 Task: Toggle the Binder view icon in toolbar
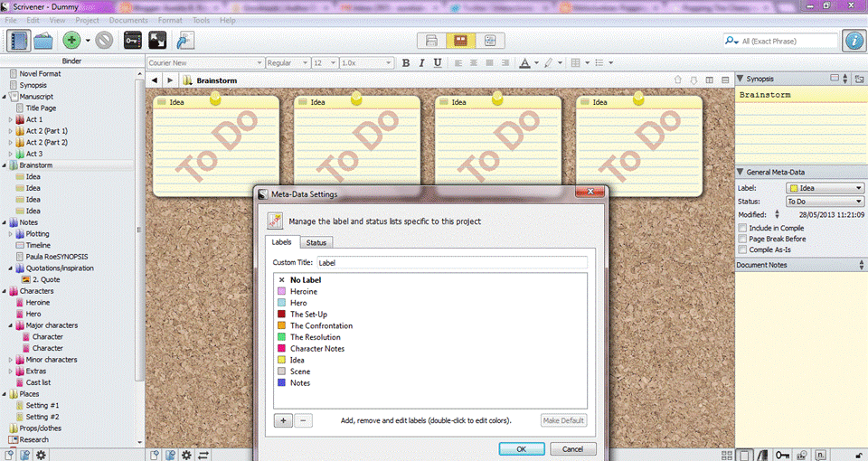(18, 41)
